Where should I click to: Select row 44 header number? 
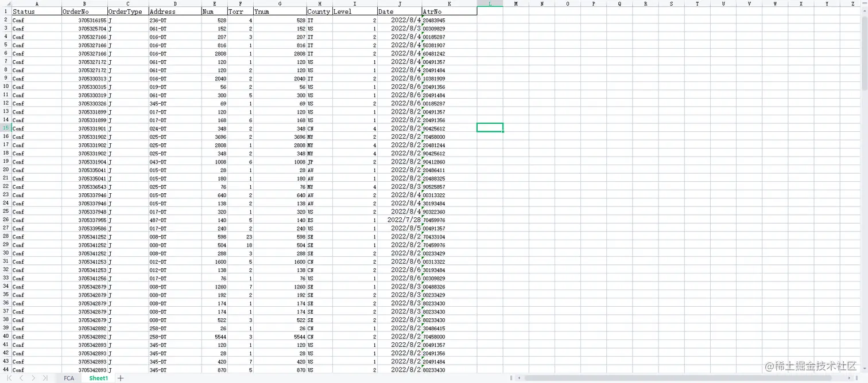[x=6, y=369]
